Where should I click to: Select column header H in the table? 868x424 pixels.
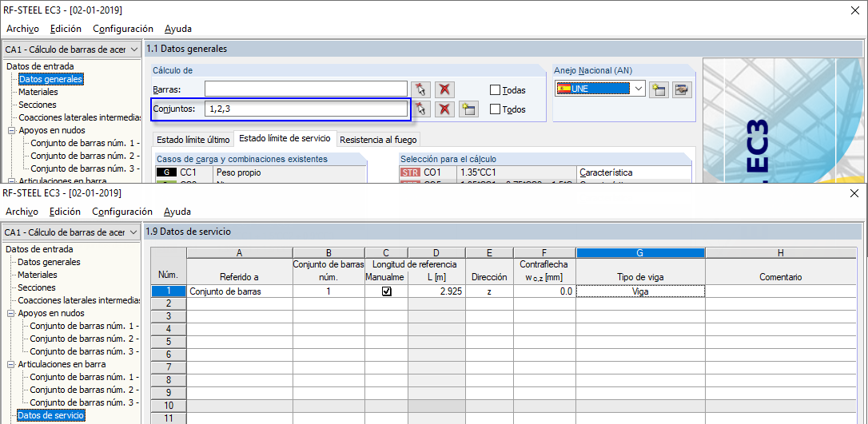click(x=781, y=252)
